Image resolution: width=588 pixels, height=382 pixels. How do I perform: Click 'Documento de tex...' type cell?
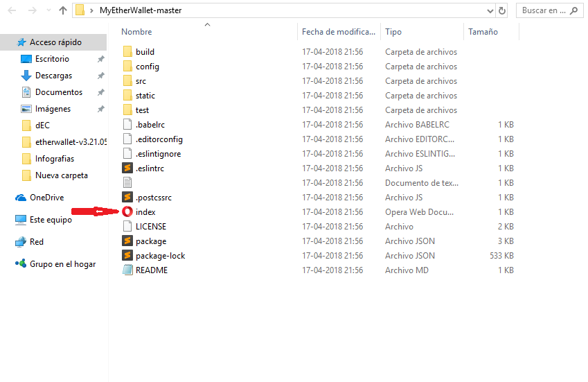click(x=422, y=183)
